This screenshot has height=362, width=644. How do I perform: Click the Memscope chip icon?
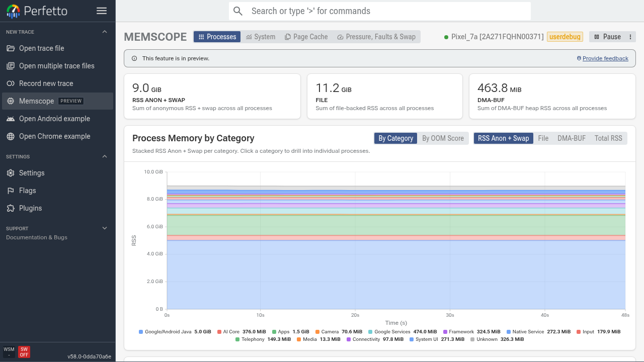click(10, 101)
